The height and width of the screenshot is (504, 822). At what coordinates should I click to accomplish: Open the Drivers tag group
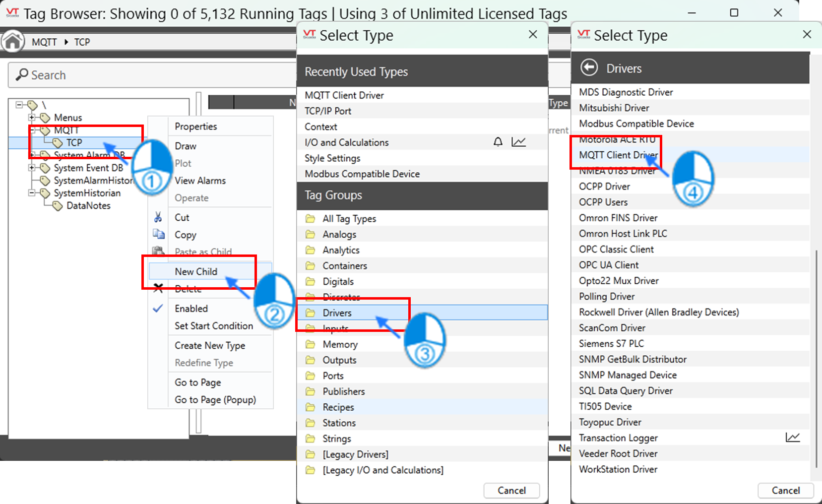(422, 313)
